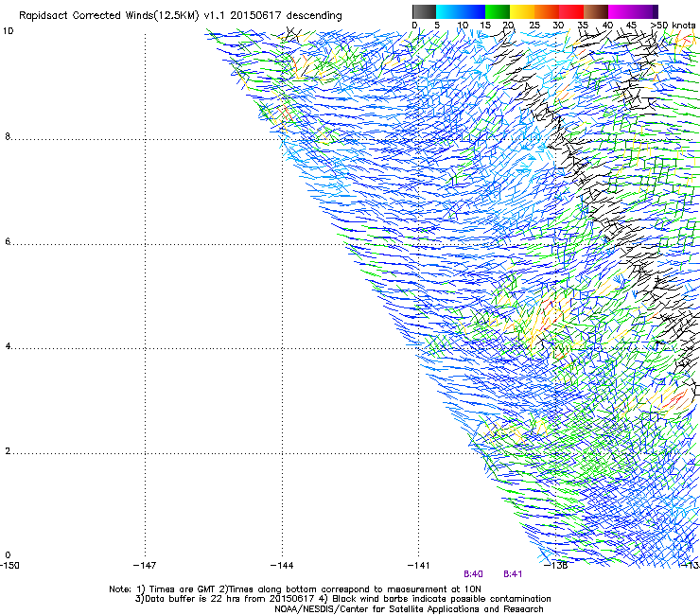Click the purple 8:40 time label
Screen dimensions: 700x615
pos(473,574)
